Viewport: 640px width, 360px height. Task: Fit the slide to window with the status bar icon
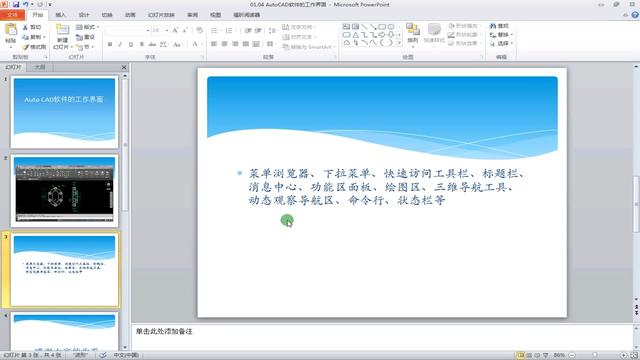(x=634, y=356)
